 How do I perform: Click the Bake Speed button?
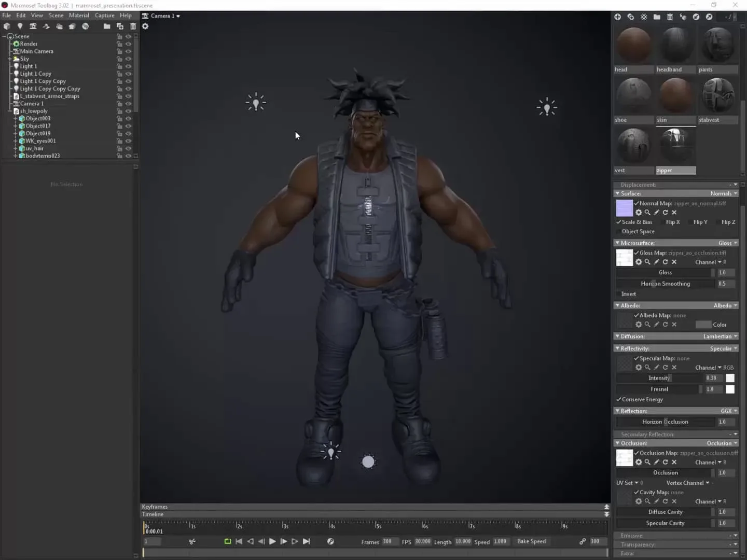pyautogui.click(x=532, y=541)
